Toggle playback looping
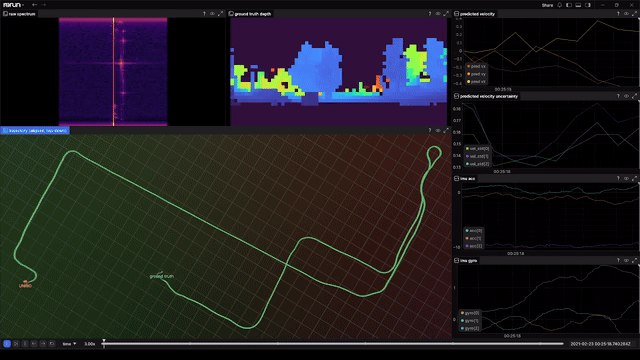Screen dimensions: 640x360 coord(52,344)
